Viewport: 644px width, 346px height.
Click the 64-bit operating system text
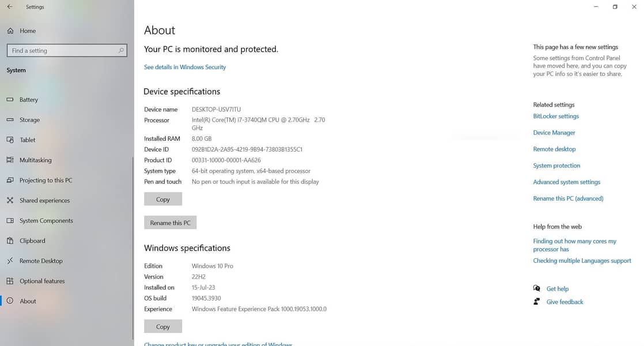[x=251, y=171]
